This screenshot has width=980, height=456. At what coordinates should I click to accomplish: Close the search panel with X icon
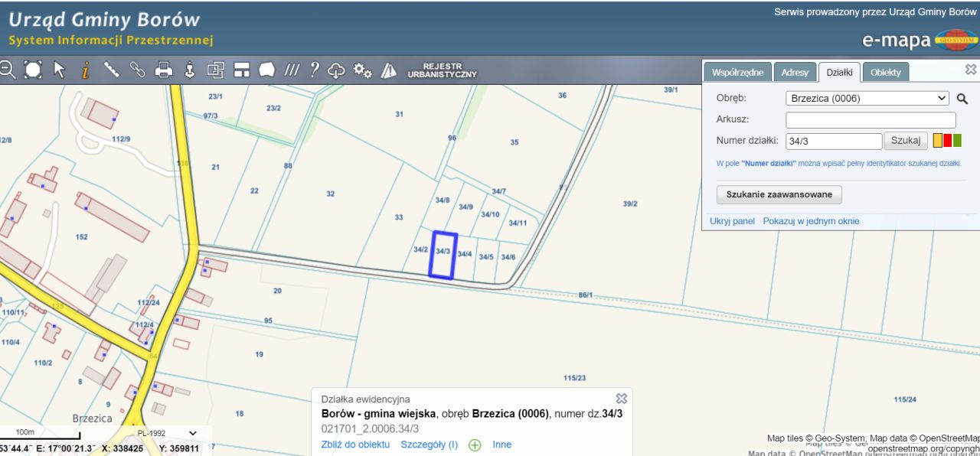point(971,69)
